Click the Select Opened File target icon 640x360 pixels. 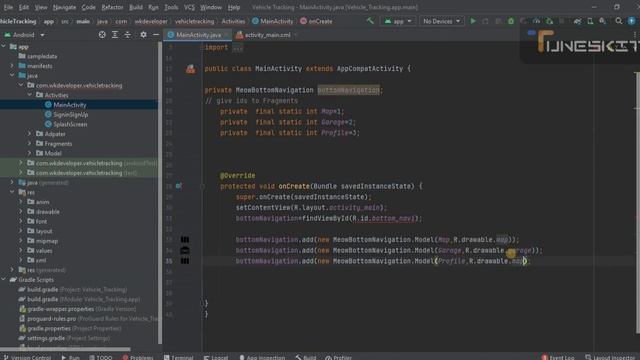click(102, 35)
